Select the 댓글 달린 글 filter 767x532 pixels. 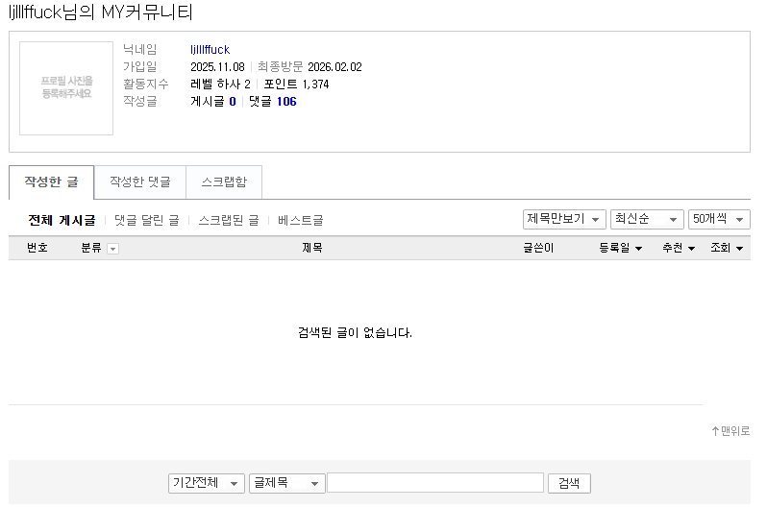pos(147,220)
